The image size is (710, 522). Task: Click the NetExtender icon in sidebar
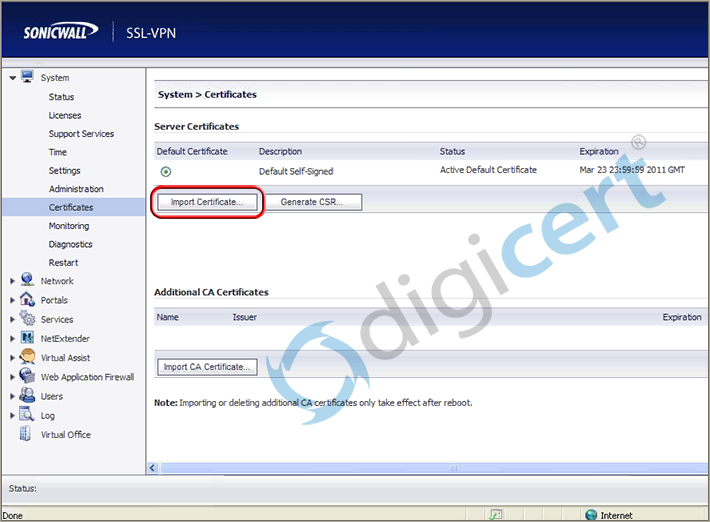click(x=28, y=338)
